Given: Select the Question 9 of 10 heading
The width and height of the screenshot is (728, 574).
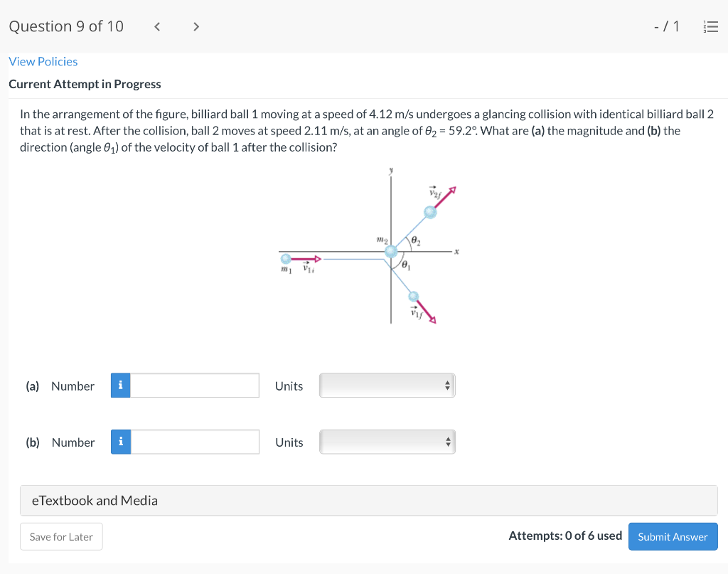Looking at the screenshot, I should tap(66, 26).
